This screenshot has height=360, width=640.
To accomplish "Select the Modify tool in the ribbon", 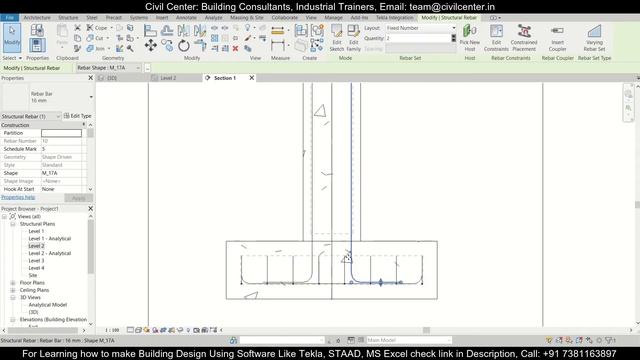I will click(12, 38).
